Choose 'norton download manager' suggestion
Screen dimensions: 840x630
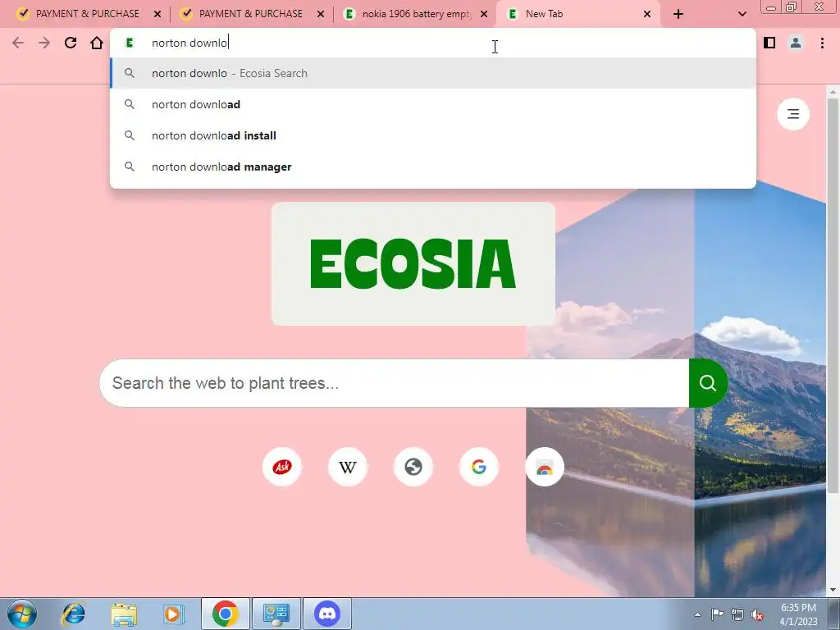(x=433, y=167)
